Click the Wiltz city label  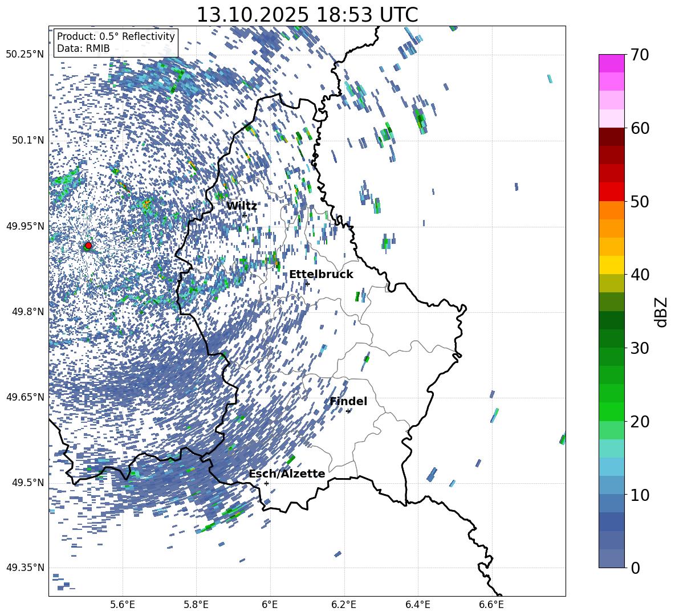point(242,206)
